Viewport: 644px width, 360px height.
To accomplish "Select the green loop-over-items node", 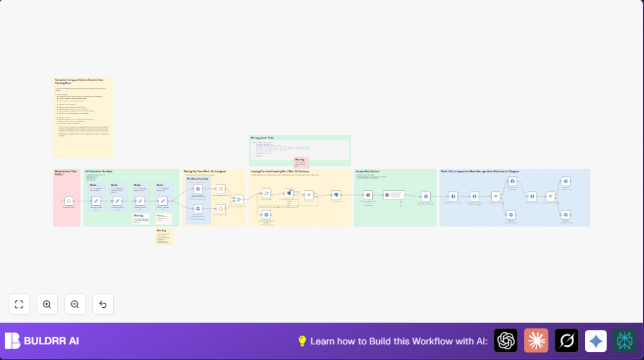I will (266, 194).
